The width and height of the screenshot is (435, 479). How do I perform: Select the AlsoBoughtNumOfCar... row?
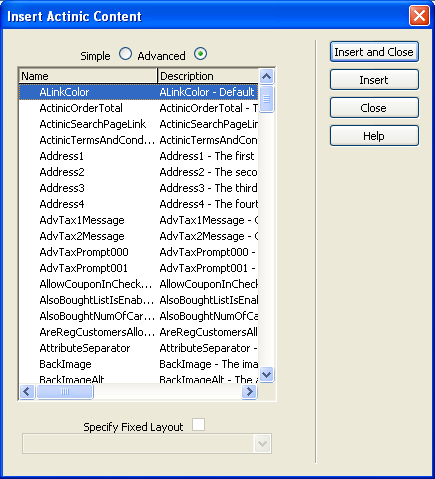[x=139, y=316]
